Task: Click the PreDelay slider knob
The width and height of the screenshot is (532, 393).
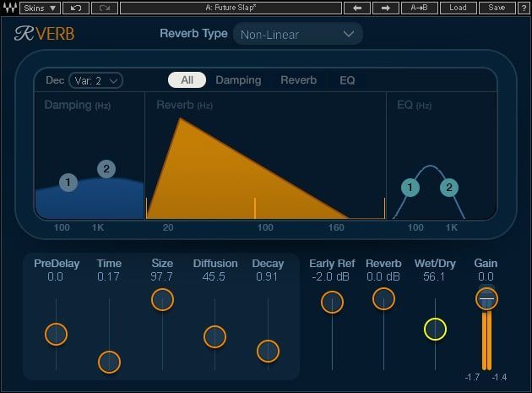Action: [56, 334]
